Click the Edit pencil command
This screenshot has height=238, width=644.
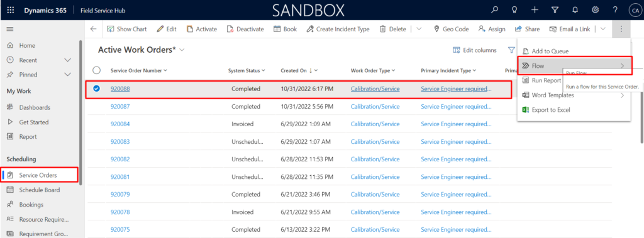[166, 29]
